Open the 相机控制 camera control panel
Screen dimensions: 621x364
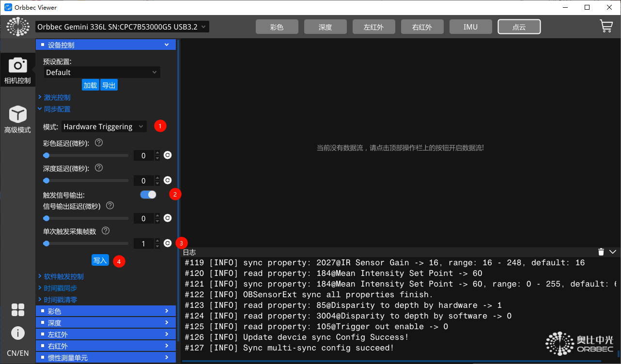tap(17, 70)
